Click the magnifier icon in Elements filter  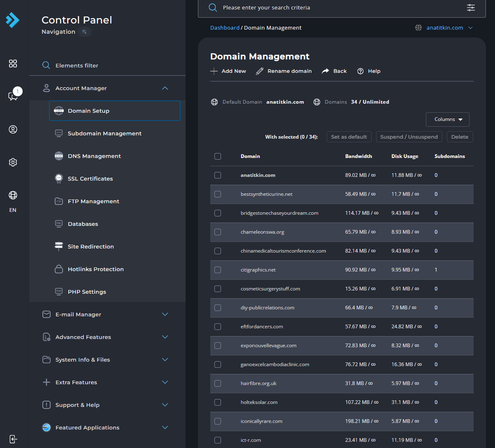pyautogui.click(x=46, y=65)
